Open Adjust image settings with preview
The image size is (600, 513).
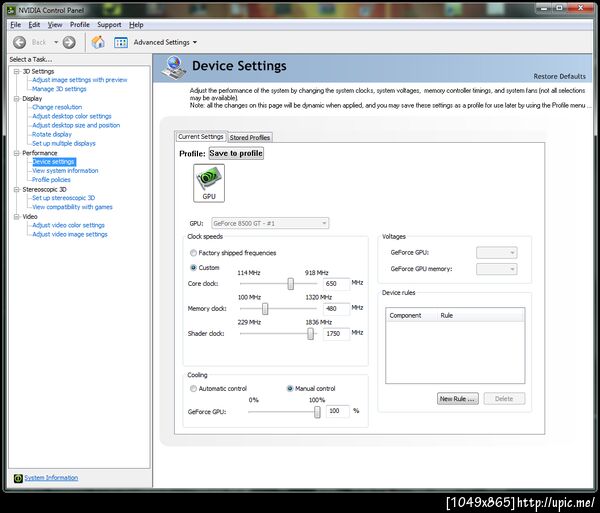click(x=80, y=80)
